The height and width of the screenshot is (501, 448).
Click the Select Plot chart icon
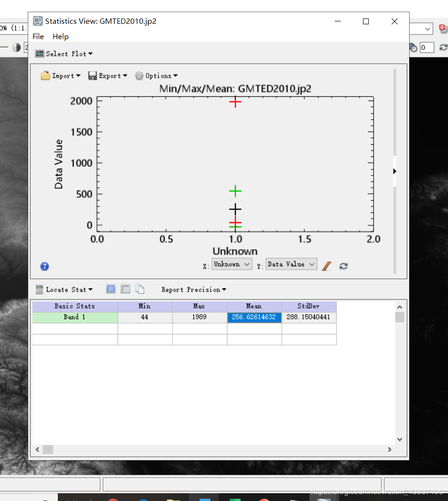39,54
